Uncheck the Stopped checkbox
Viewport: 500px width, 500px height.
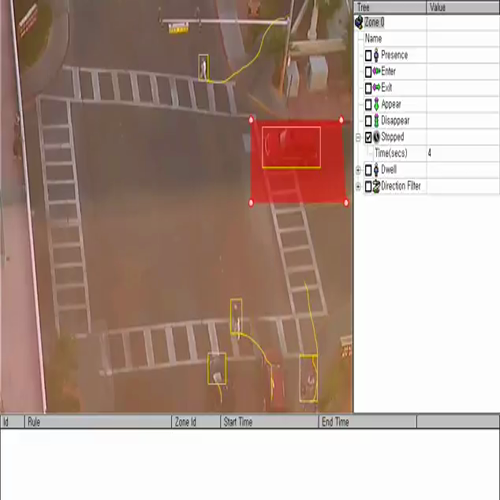pyautogui.click(x=368, y=137)
